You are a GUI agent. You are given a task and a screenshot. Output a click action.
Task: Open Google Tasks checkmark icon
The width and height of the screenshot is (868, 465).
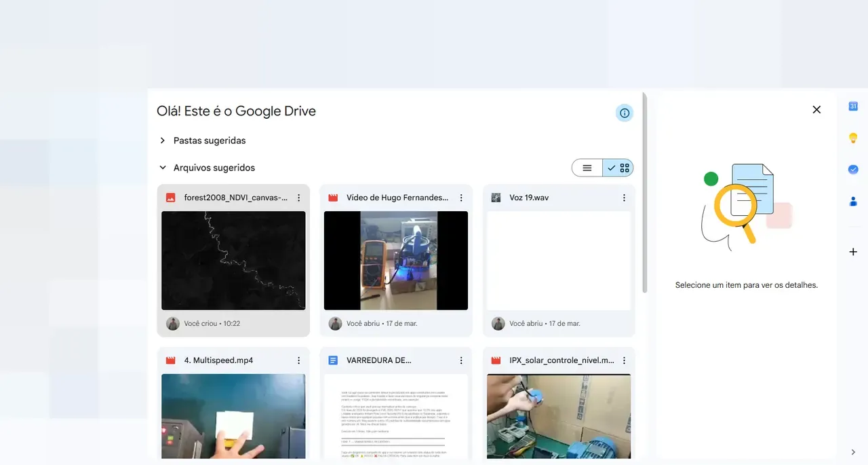(853, 169)
